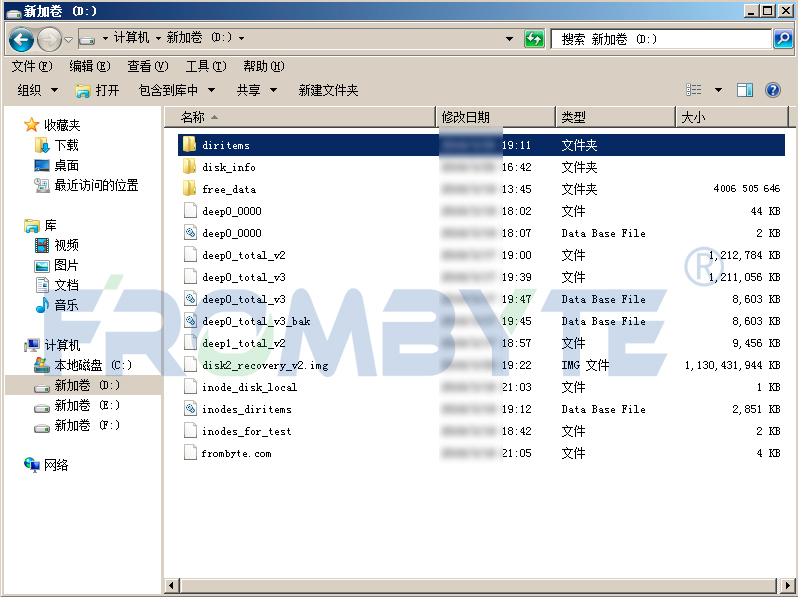Select the deep0_total_v2 file icon

point(190,255)
